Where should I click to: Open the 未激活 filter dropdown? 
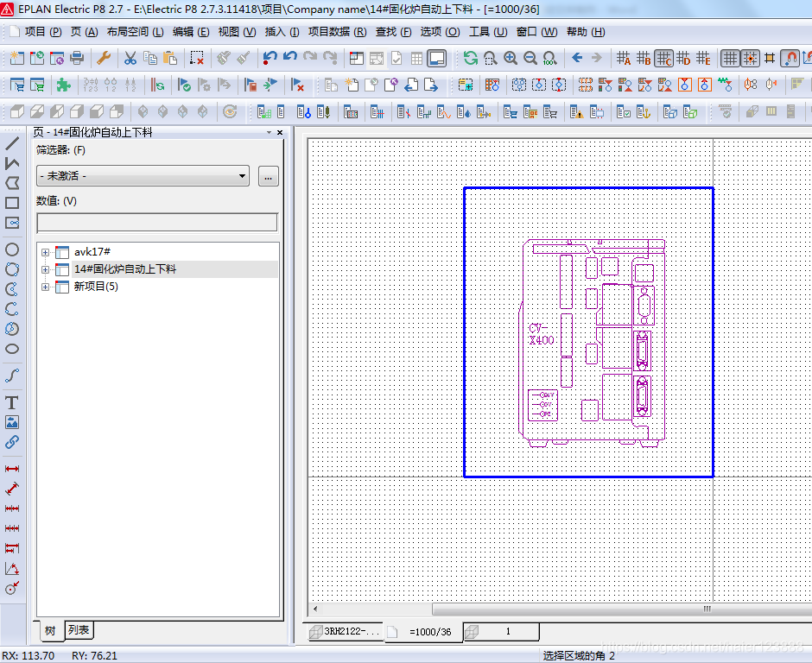tap(143, 176)
